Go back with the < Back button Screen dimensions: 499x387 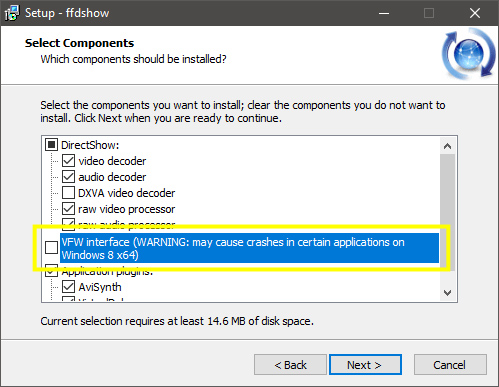pyautogui.click(x=290, y=365)
